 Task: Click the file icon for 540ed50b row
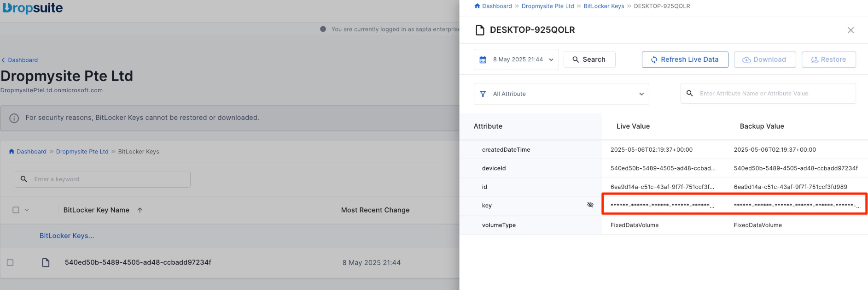coord(46,262)
